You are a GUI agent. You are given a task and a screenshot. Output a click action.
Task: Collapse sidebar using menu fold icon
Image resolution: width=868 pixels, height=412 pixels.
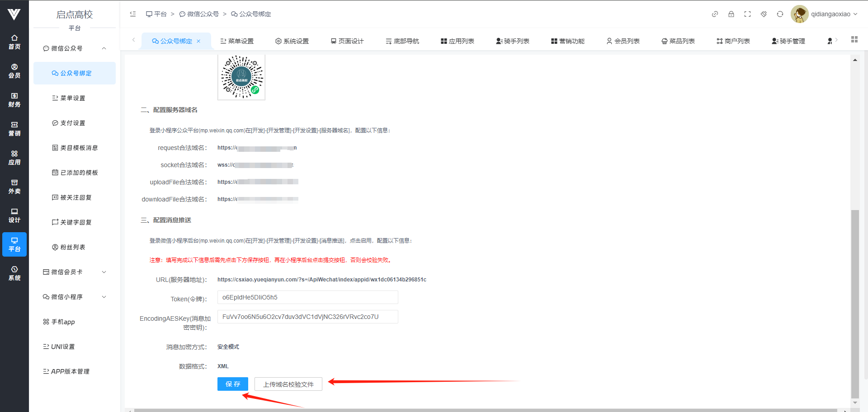pos(133,14)
